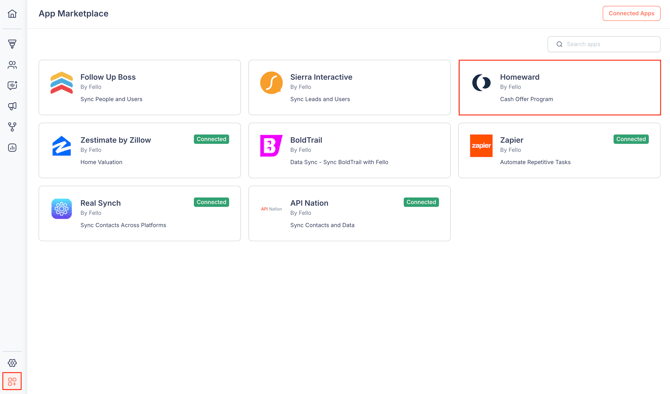Image resolution: width=670 pixels, height=394 pixels.
Task: Click Connected badge on Real Synch card
Action: tap(212, 202)
